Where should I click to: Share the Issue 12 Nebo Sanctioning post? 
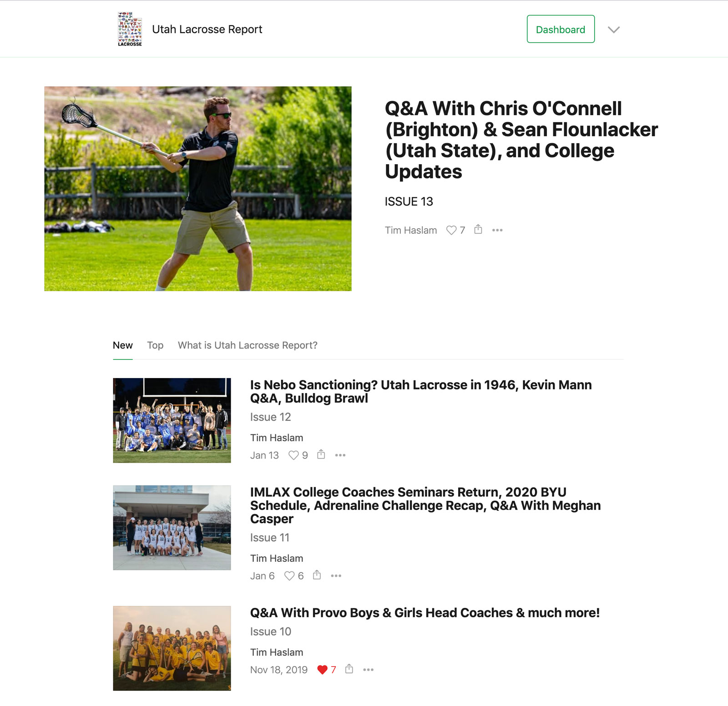(x=321, y=454)
